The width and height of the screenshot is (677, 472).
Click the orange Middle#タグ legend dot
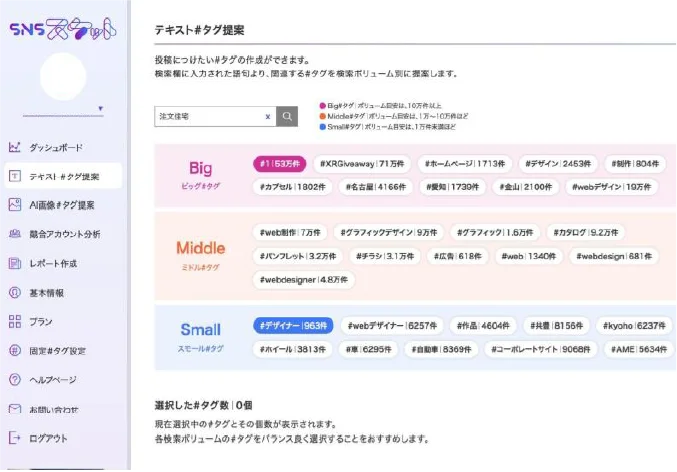pyautogui.click(x=322, y=116)
